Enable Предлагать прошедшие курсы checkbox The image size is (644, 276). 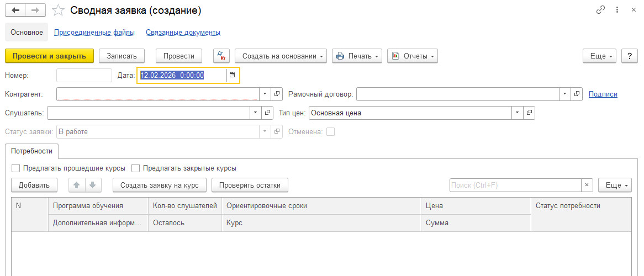coord(15,168)
